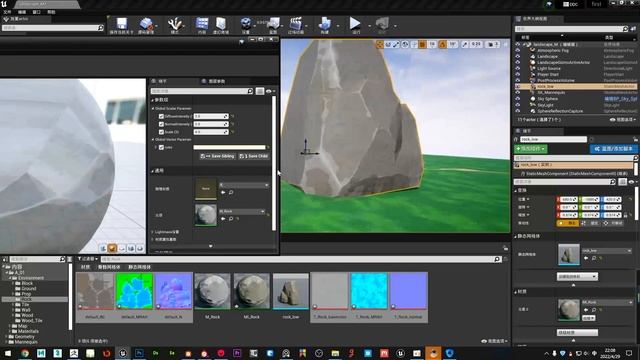The width and height of the screenshot is (640, 360).
Task: Click the Play button in the toolbar
Action: (355, 23)
